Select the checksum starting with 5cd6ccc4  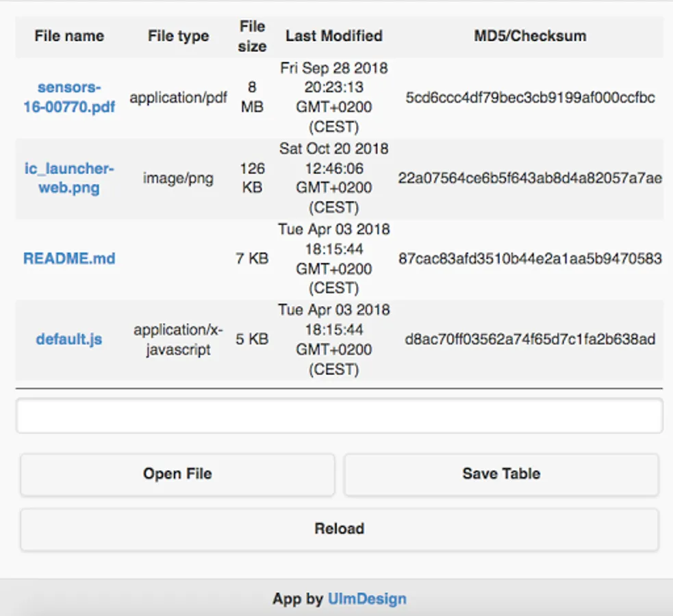530,97
